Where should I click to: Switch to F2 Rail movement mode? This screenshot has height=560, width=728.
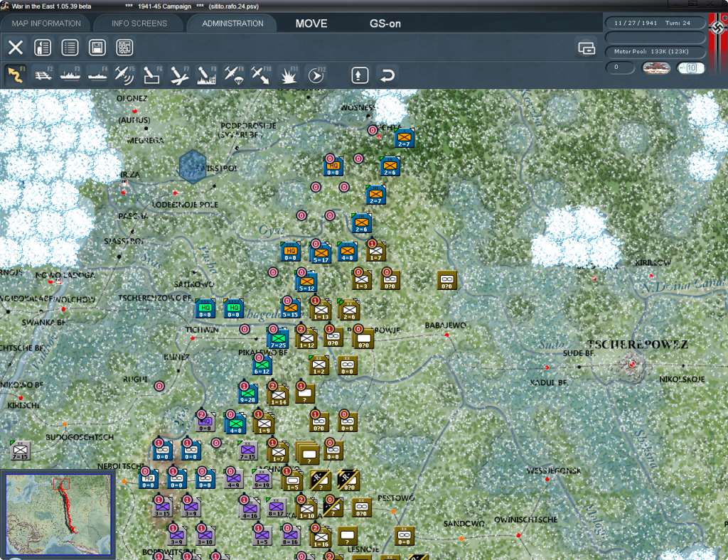(43, 75)
